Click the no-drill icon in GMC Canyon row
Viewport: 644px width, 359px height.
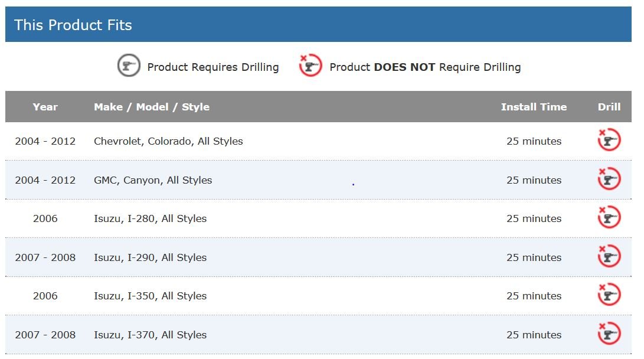point(609,179)
